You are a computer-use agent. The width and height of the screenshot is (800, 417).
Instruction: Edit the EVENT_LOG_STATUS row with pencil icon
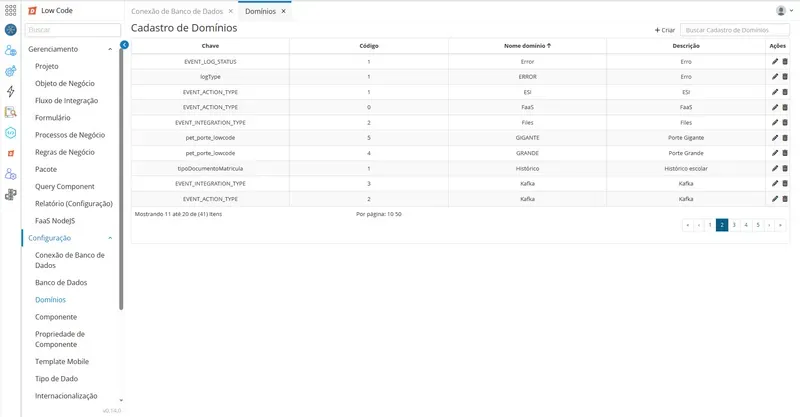click(x=774, y=61)
